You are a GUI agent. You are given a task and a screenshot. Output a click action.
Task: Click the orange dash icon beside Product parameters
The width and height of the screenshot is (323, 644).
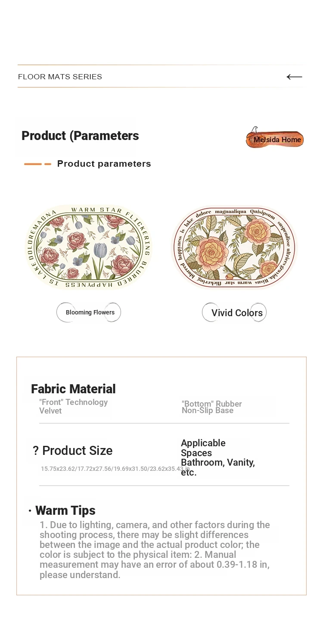37,164
